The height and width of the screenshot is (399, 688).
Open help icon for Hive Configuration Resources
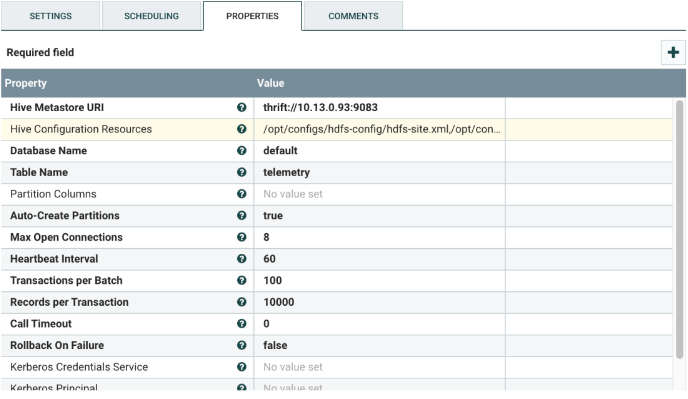[x=241, y=129]
